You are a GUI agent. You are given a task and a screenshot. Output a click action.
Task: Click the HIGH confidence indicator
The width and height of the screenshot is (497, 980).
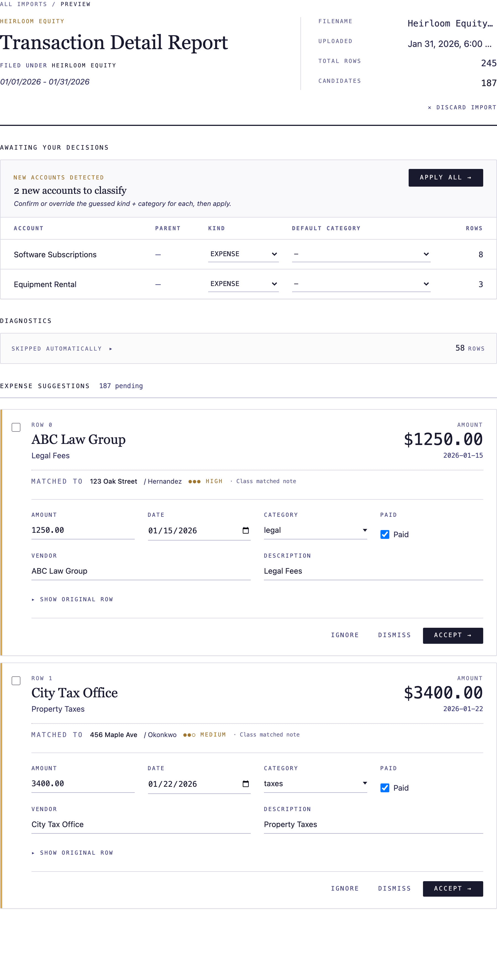(x=205, y=481)
